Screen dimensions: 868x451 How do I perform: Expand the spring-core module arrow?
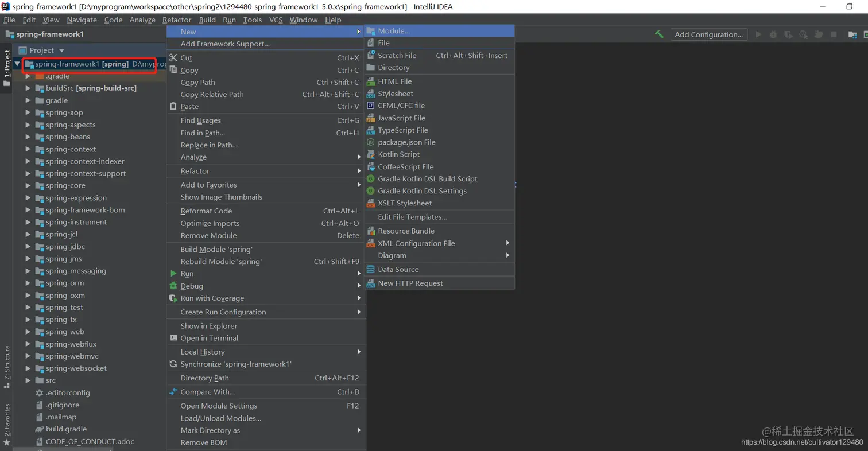click(x=28, y=185)
